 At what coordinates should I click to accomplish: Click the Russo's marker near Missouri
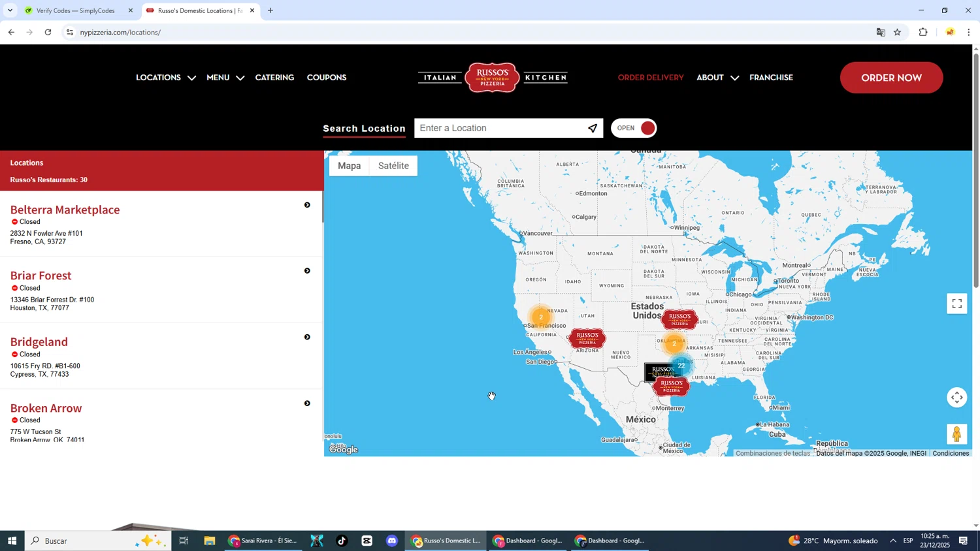click(x=679, y=319)
